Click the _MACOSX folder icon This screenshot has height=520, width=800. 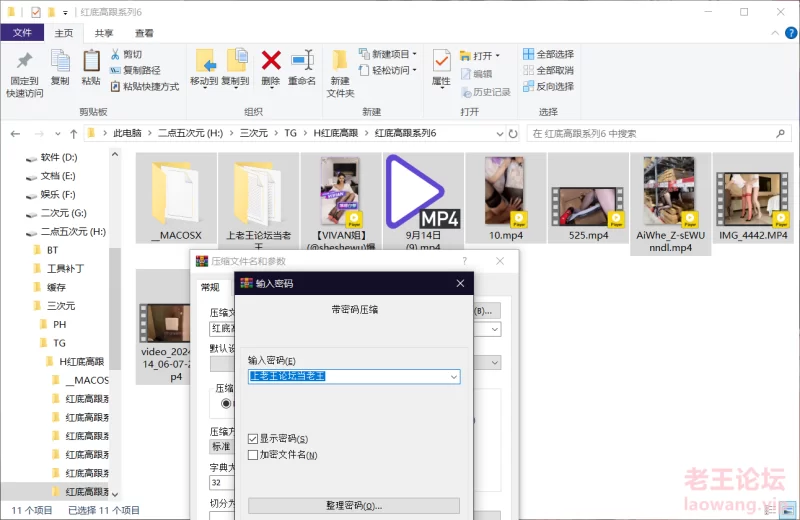(176, 193)
